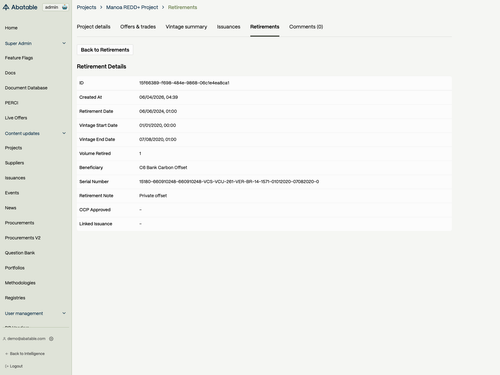Open Docs in the sidebar
The image size is (500, 375).
[x=10, y=73]
